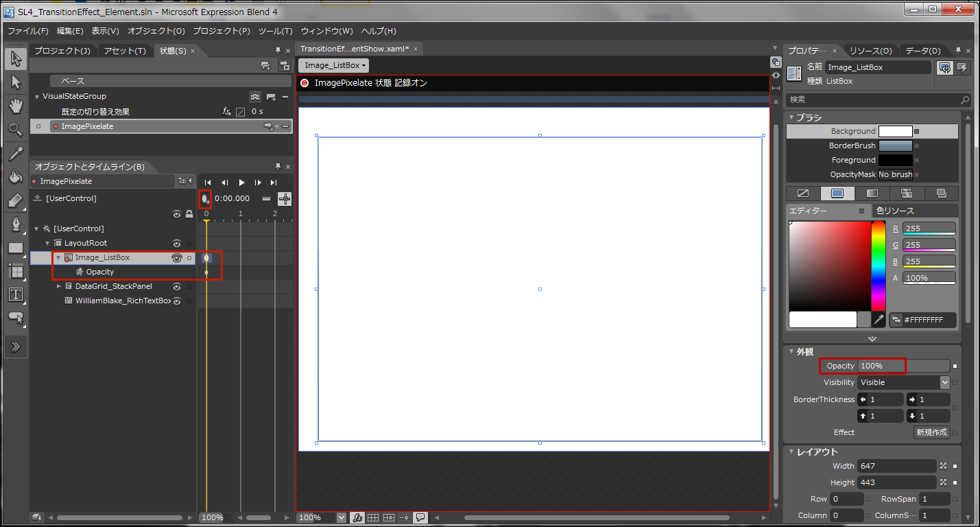Screen dimensions: 980x527
Task: Open the オブジェクト(O) menu
Action: point(156,31)
